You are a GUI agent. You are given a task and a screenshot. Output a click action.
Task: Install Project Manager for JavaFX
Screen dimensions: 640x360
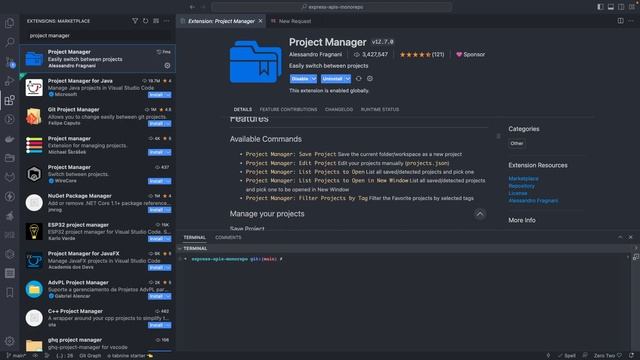[156, 267]
